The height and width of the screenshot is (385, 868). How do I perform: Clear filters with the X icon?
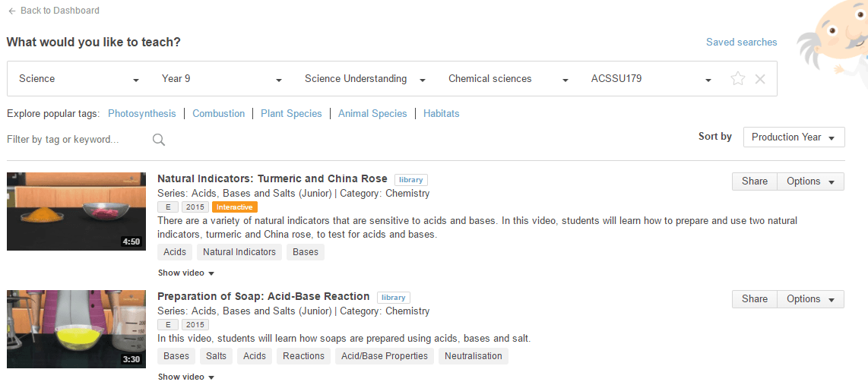[759, 79]
